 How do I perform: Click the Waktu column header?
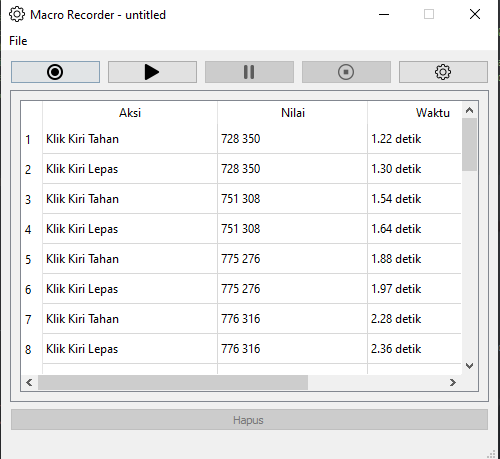(415, 113)
